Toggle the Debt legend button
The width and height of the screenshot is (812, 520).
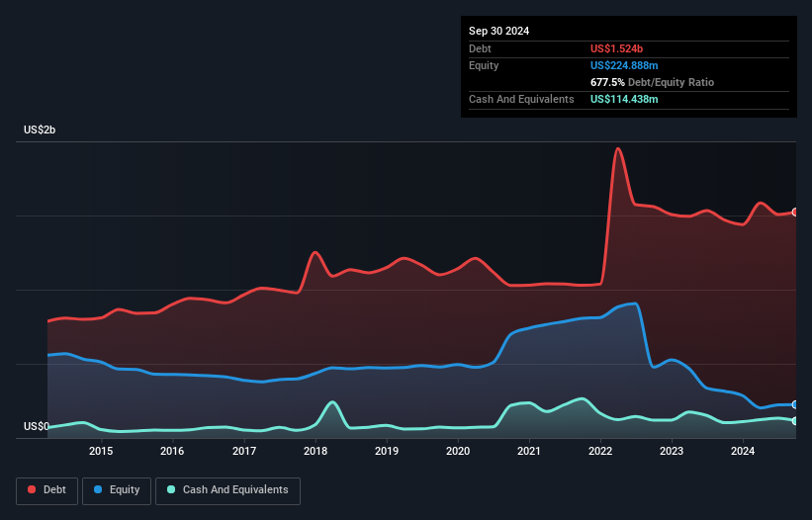(x=46, y=490)
